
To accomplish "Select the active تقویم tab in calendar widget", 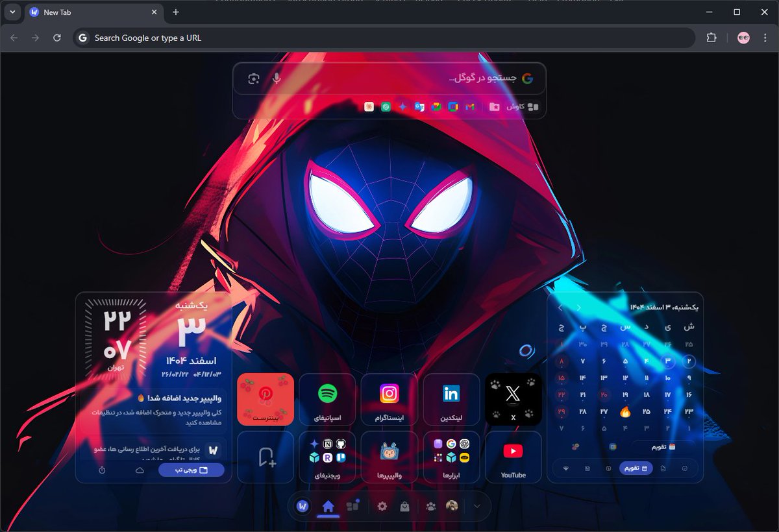I will (x=636, y=468).
